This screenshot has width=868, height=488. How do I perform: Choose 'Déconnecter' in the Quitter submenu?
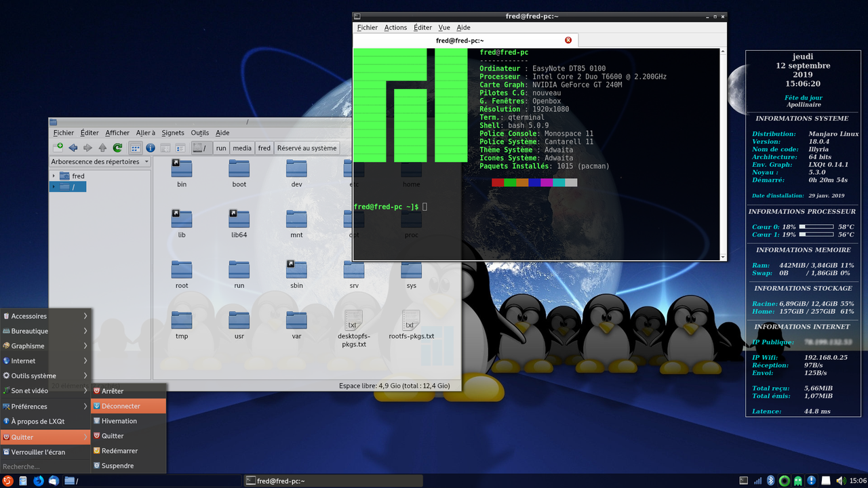tap(129, 406)
